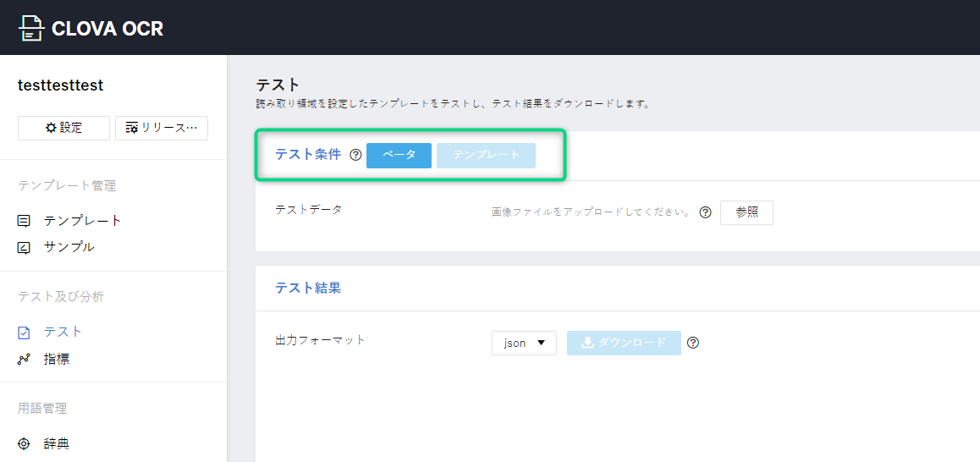Click help icon beside ダウンロード button

tap(693, 343)
